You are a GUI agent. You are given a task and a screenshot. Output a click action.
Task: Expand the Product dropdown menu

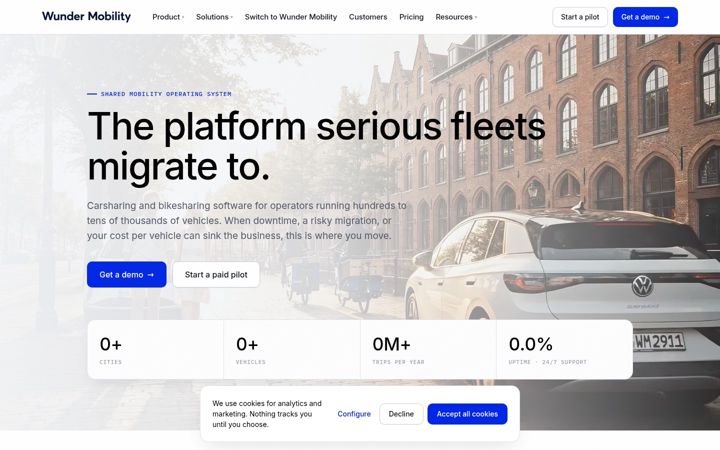pyautogui.click(x=168, y=17)
